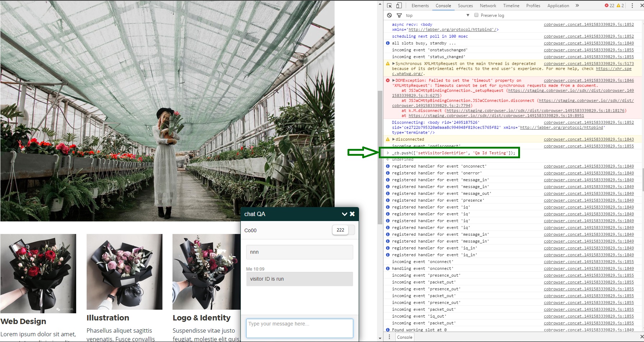Click the 'Found working slot at 0' log line

[x=419, y=330]
